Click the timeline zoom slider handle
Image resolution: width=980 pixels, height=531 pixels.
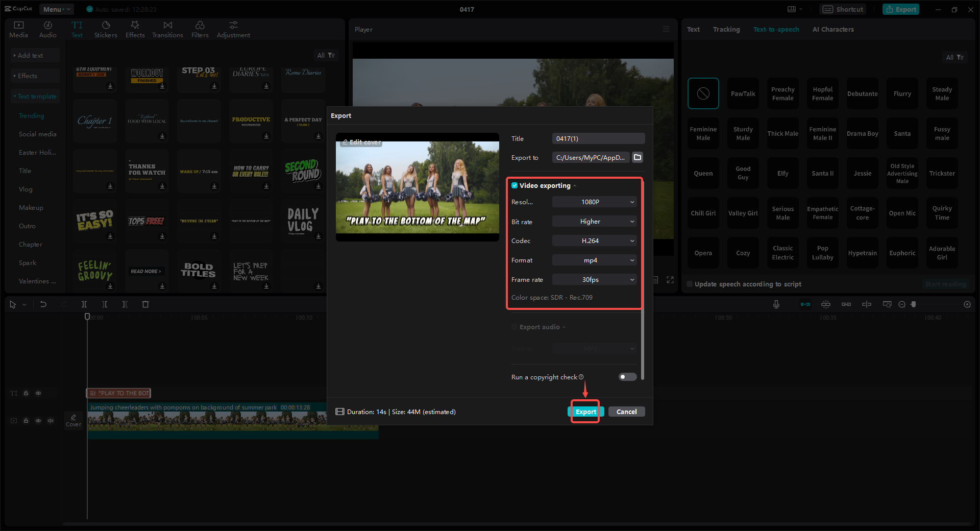click(914, 304)
